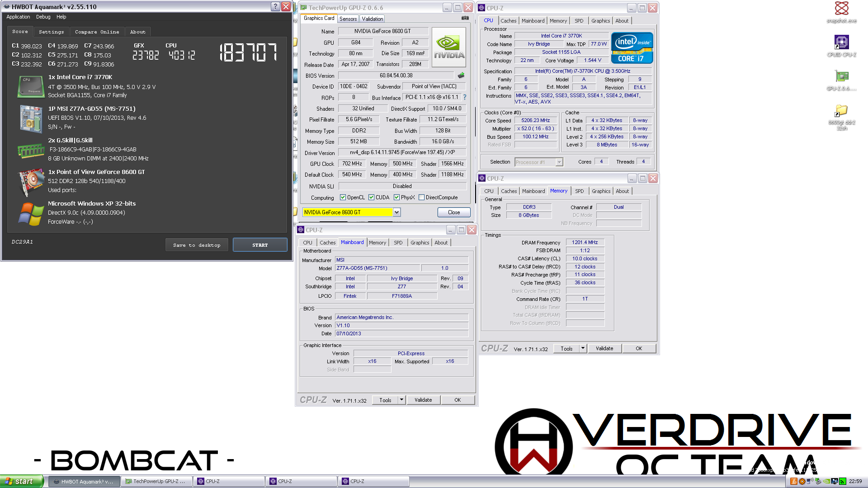Open the Tools dropdown arrow in mainboard CPU-Z
The width and height of the screenshot is (868, 488).
tap(401, 400)
